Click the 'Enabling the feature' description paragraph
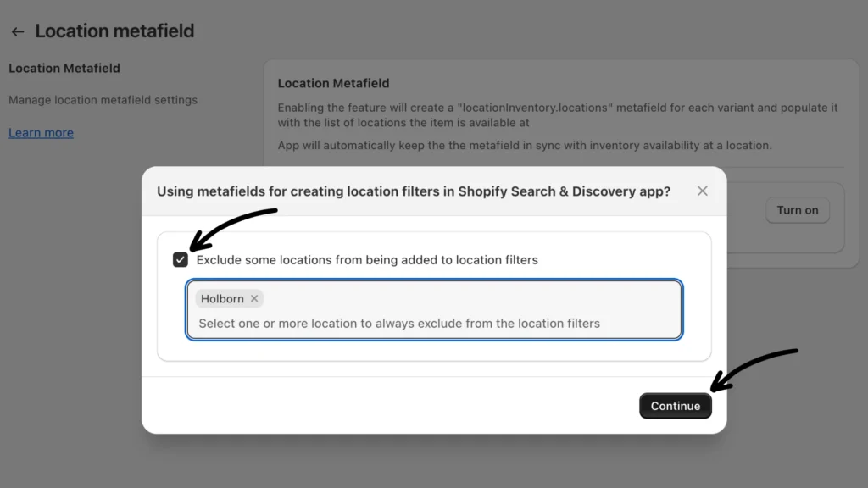This screenshot has width=868, height=488. 558,115
